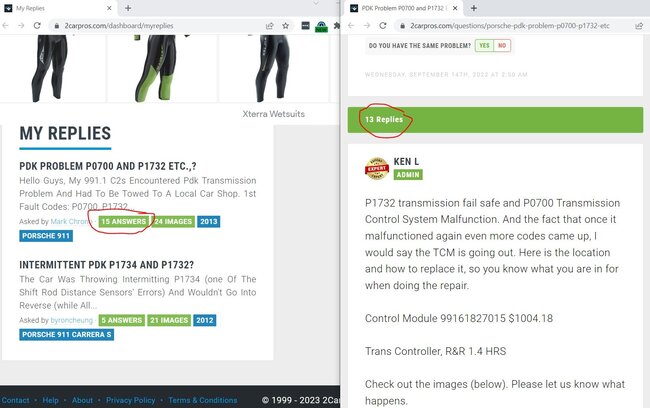Select the My Replies tab
Viewport: 650px width, 408px height.
(x=58, y=8)
